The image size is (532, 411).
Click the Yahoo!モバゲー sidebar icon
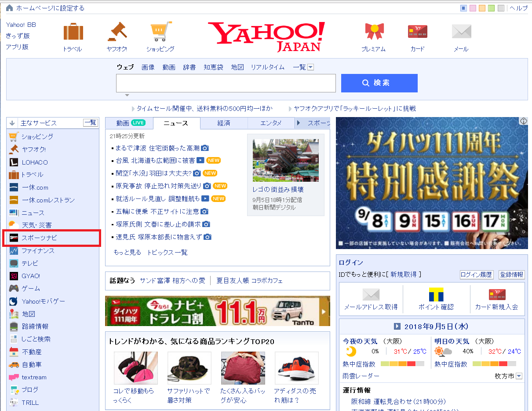(x=14, y=301)
